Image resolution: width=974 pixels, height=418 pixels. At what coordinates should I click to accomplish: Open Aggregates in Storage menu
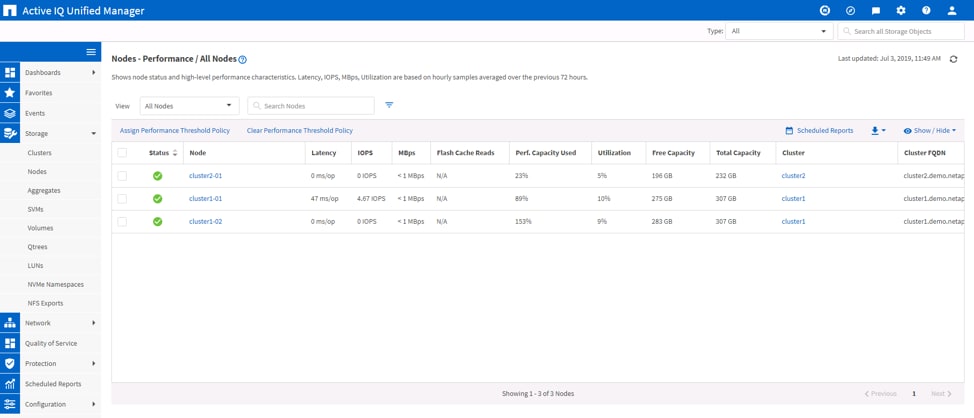(x=44, y=191)
